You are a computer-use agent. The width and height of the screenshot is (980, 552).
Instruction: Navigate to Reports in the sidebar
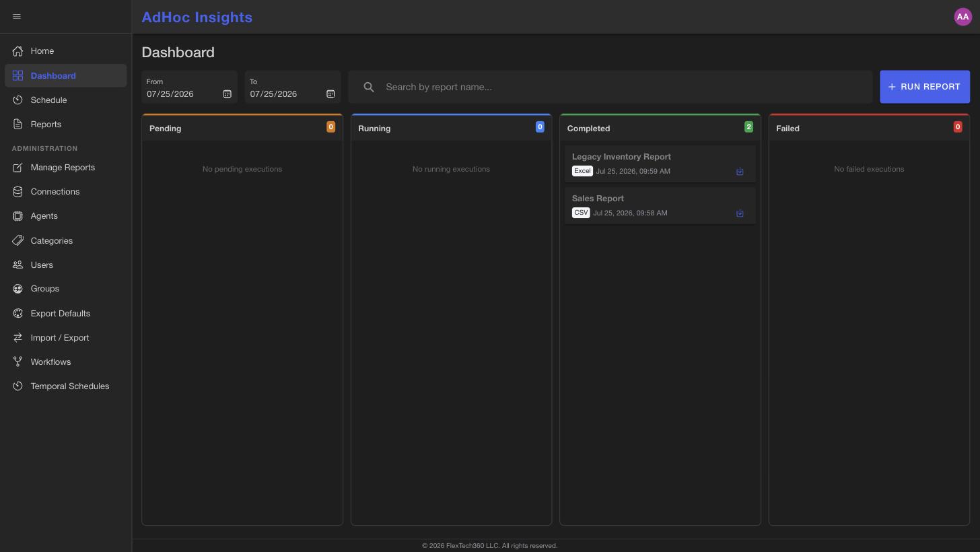pyautogui.click(x=66, y=125)
